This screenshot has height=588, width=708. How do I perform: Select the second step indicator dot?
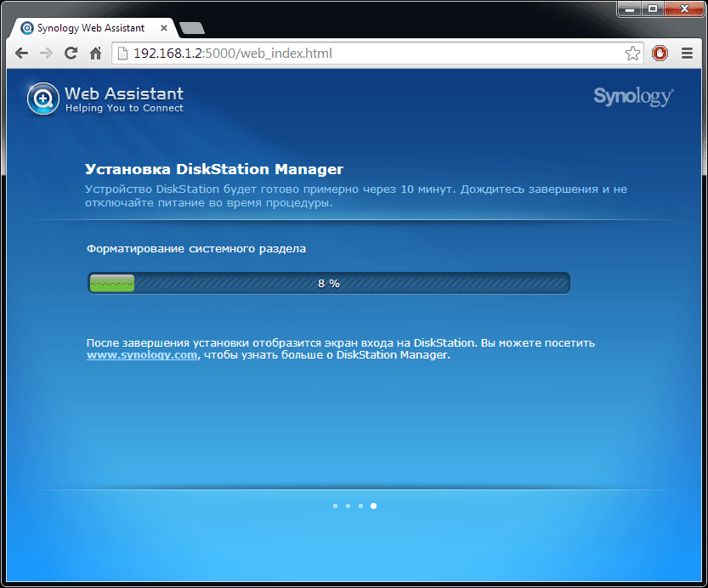pos(348,506)
